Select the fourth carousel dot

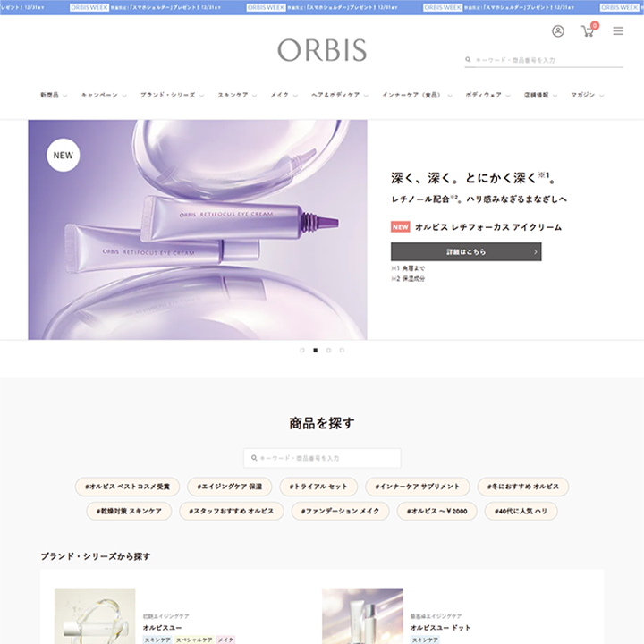click(x=342, y=351)
